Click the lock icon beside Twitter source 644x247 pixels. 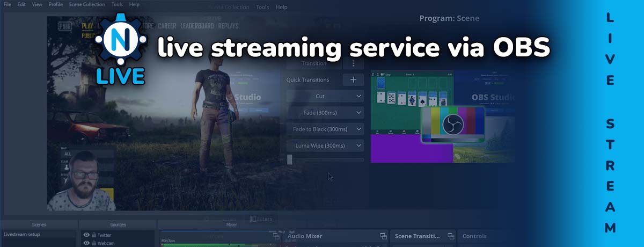click(93, 235)
